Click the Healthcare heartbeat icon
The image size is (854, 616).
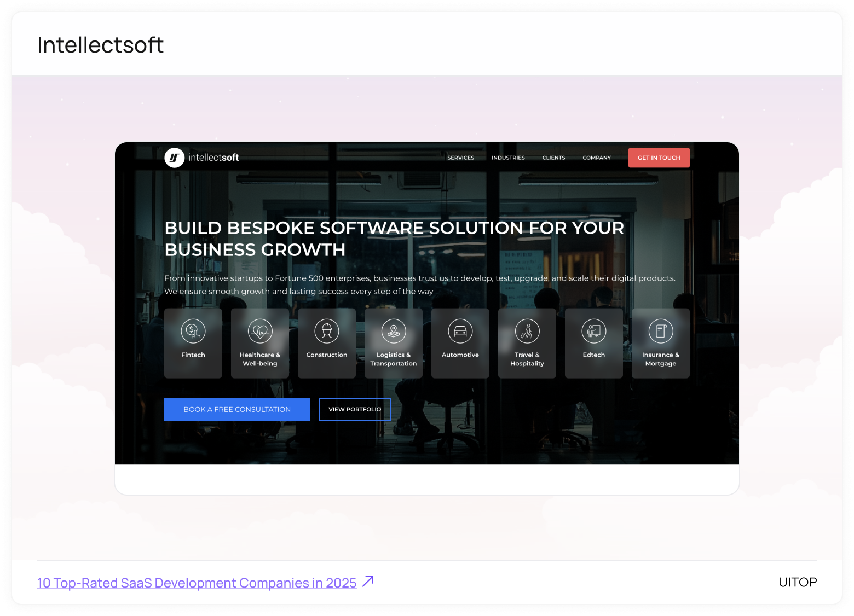pos(260,331)
